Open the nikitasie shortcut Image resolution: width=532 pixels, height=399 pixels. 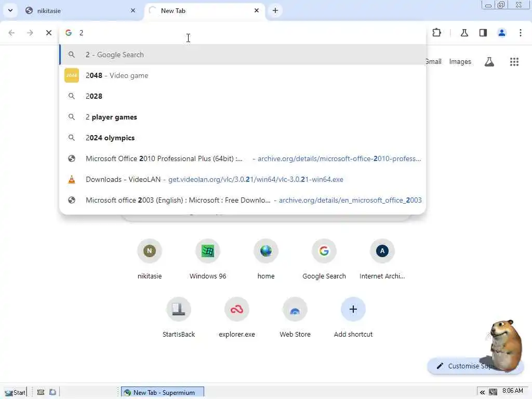(150, 260)
